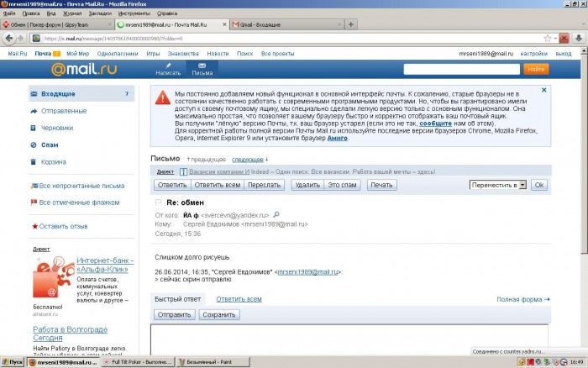Show Все отмеченные флажком
This screenshot has height=368, width=588.
[x=79, y=202]
